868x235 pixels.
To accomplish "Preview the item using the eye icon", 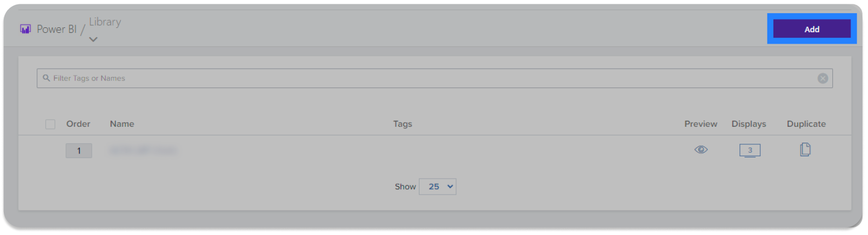I will [x=701, y=150].
